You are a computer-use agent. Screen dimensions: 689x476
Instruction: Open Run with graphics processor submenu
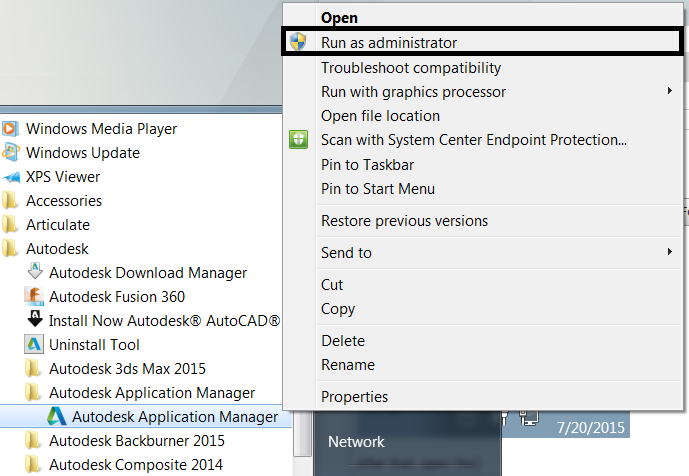click(x=670, y=92)
